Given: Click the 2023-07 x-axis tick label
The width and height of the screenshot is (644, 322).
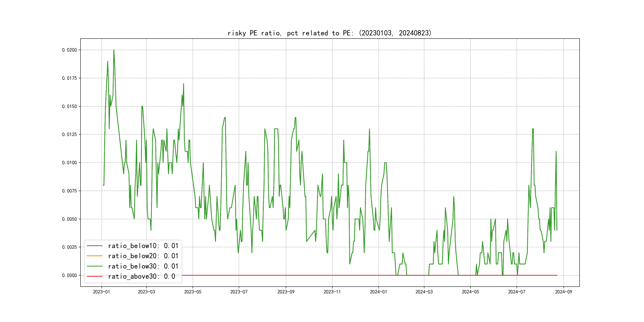Looking at the screenshot, I should [239, 292].
